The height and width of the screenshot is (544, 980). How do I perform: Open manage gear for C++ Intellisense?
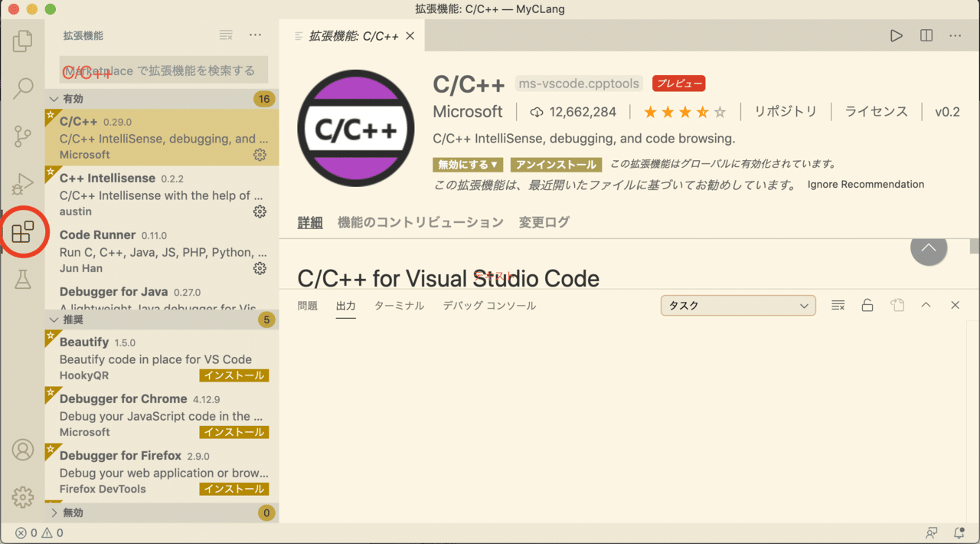click(260, 211)
